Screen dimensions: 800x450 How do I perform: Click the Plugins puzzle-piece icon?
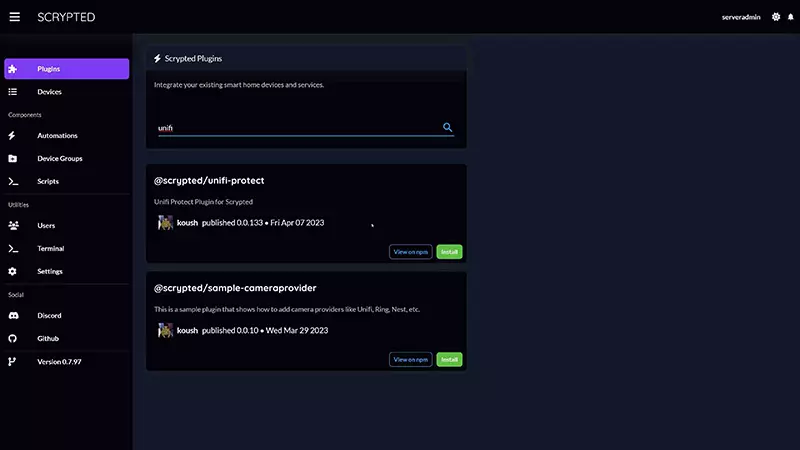point(13,69)
